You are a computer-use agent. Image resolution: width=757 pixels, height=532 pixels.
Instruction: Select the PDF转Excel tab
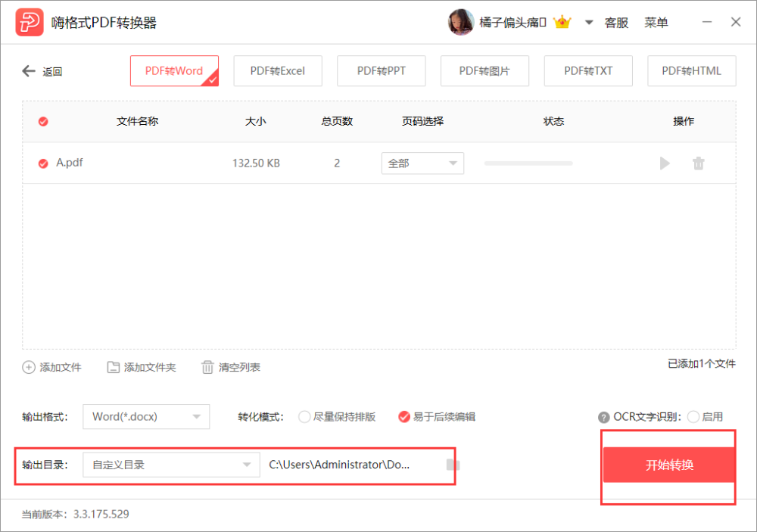pos(278,71)
